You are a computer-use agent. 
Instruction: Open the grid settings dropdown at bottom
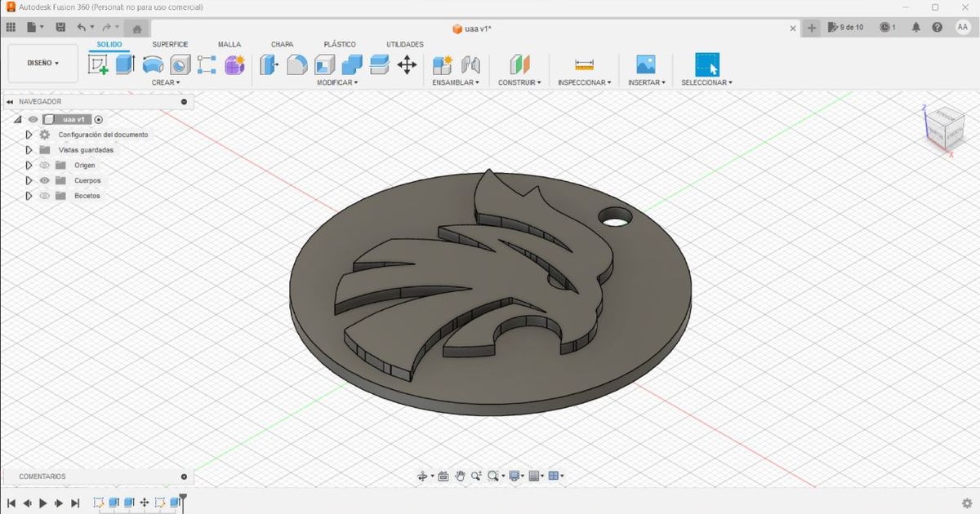pos(541,476)
